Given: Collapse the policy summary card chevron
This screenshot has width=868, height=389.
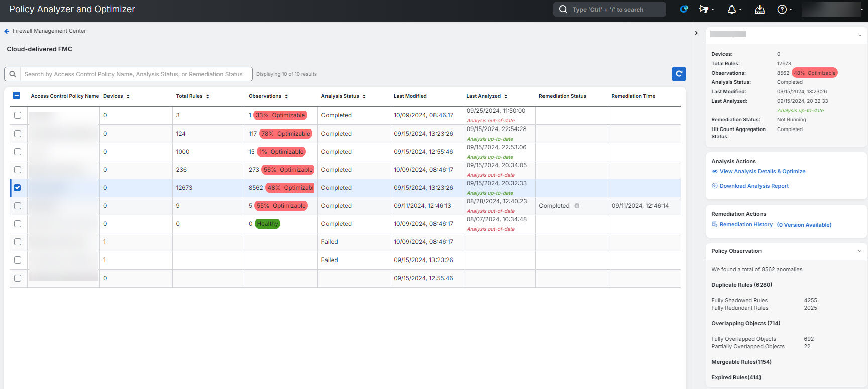Looking at the screenshot, I should click(859, 35).
